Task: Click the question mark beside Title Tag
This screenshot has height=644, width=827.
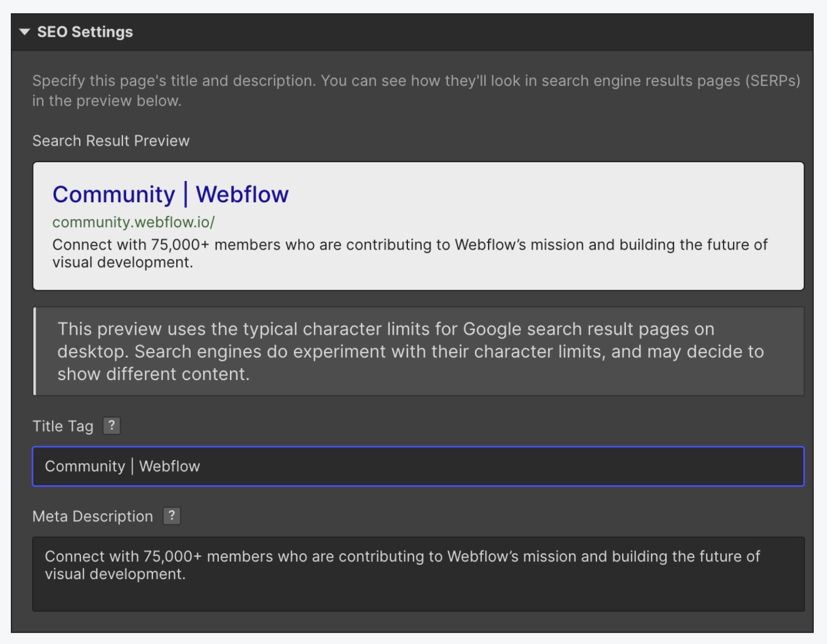Action: (x=111, y=425)
